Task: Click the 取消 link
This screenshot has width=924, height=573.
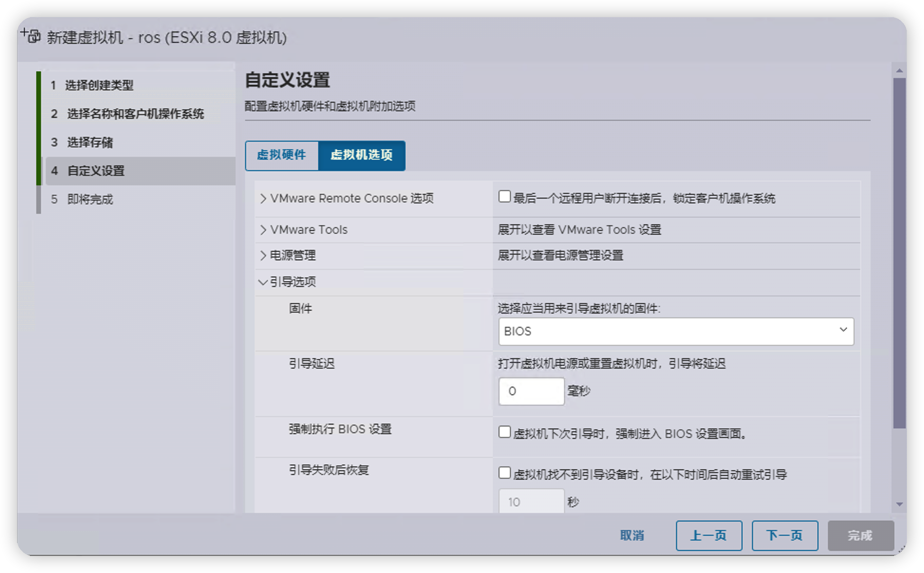Action: click(632, 535)
